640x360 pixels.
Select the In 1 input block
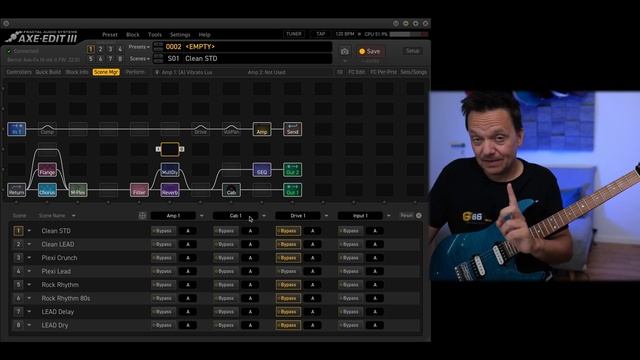17,129
